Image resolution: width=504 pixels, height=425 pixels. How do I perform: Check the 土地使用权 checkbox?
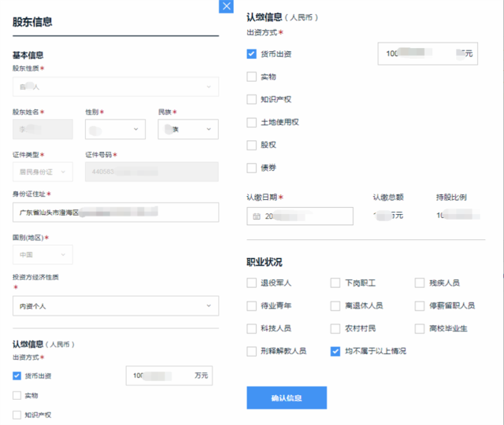tap(251, 123)
